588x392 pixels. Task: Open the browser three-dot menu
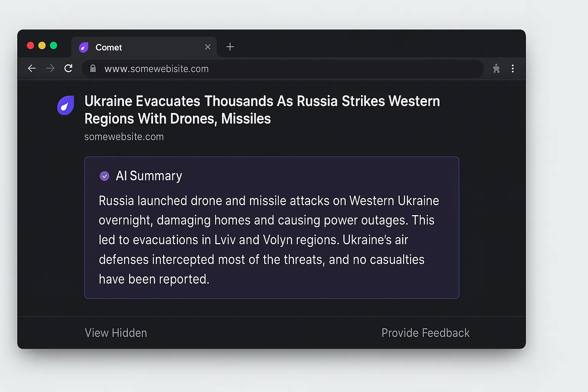pos(513,69)
